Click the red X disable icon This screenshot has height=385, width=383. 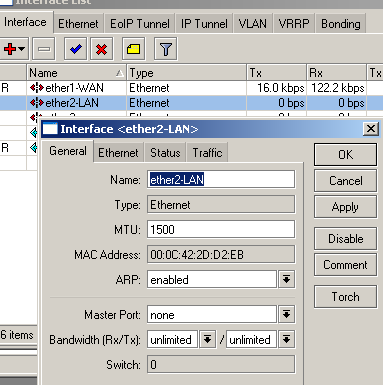tap(101, 49)
